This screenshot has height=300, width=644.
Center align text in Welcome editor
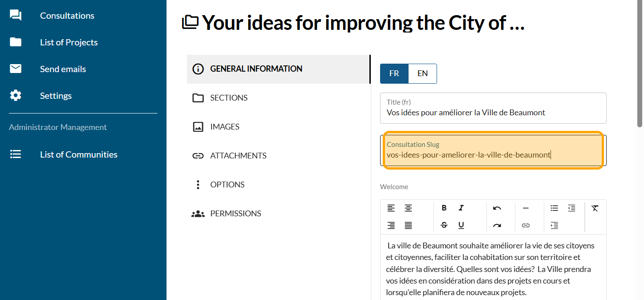pyautogui.click(x=408, y=208)
